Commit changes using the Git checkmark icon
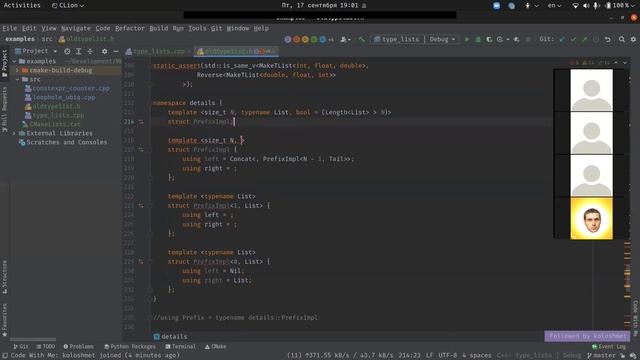The height and width of the screenshot is (360, 640). coord(573,40)
